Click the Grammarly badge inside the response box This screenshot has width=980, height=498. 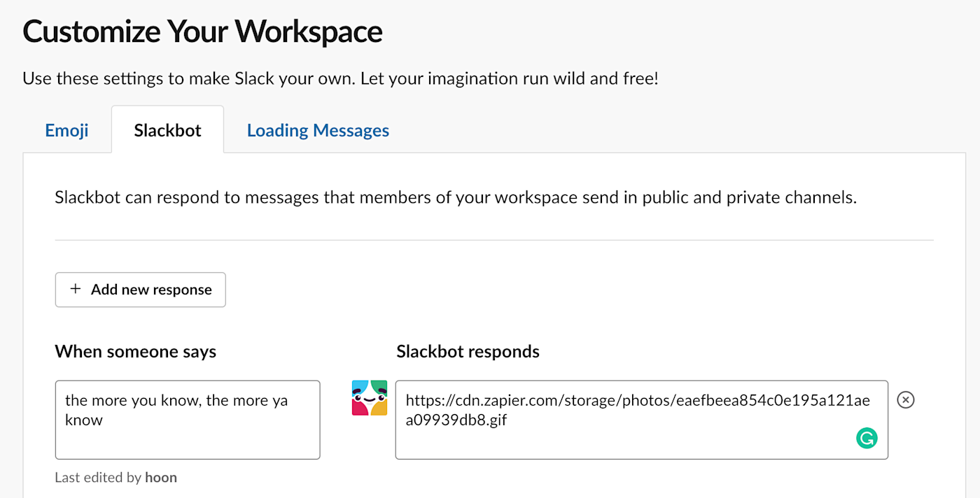pos(867,438)
